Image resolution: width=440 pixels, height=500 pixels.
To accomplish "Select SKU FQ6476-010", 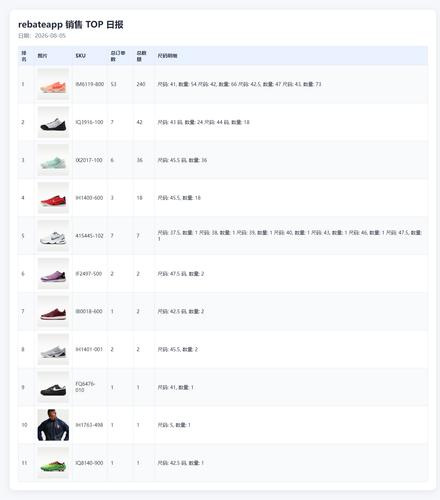I will pos(85,387).
